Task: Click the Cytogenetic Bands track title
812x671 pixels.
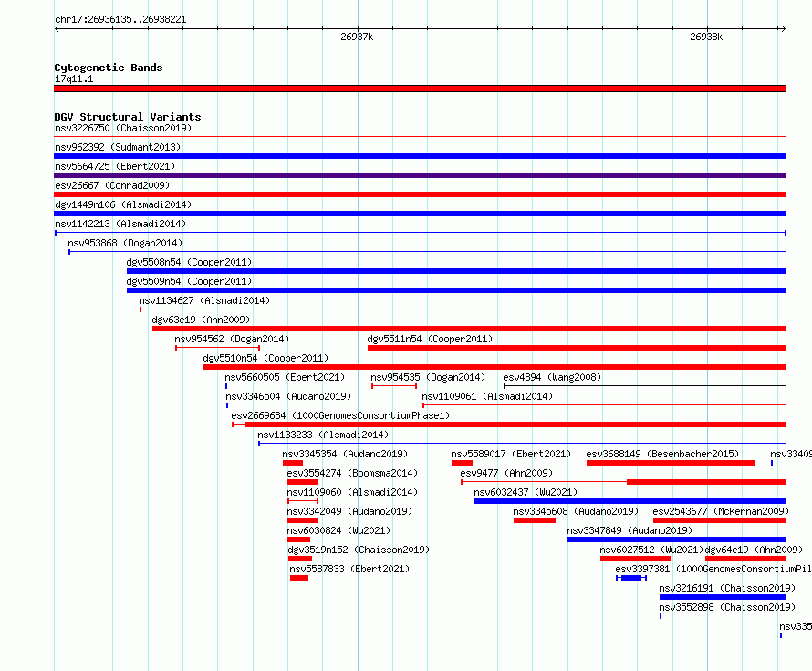Action: coord(109,68)
